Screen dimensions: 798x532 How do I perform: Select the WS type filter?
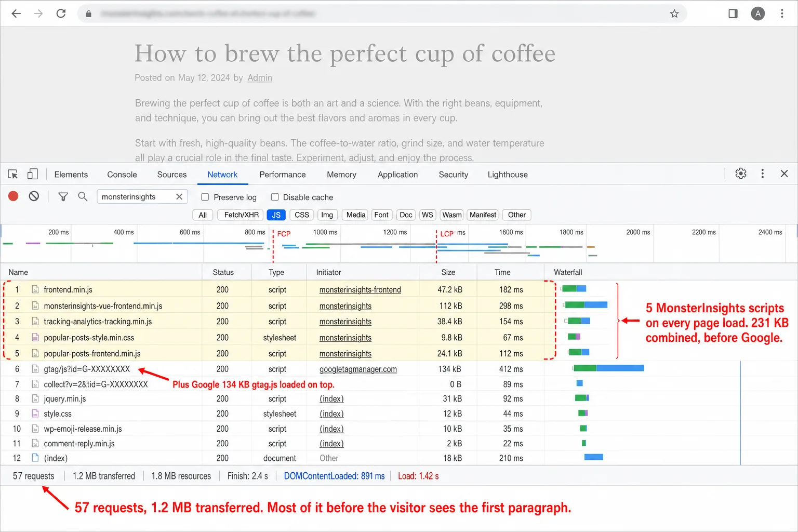tap(428, 215)
